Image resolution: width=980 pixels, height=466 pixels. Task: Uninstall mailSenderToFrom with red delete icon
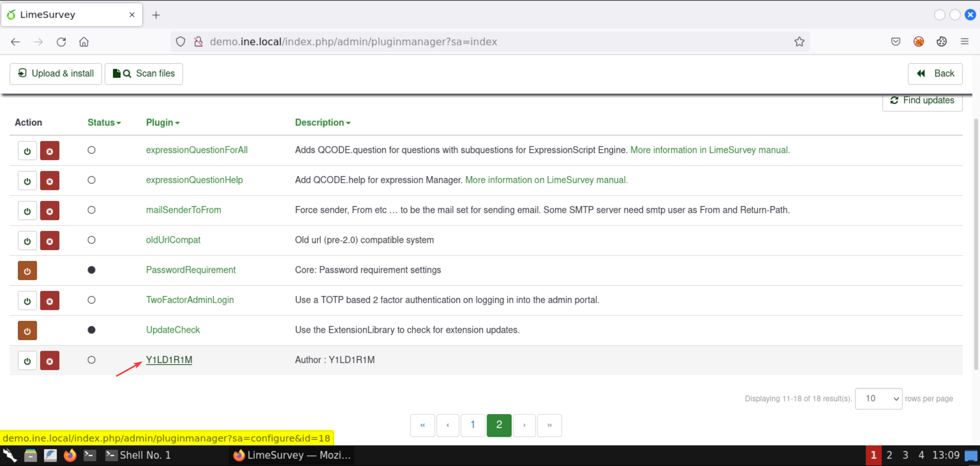(x=50, y=211)
